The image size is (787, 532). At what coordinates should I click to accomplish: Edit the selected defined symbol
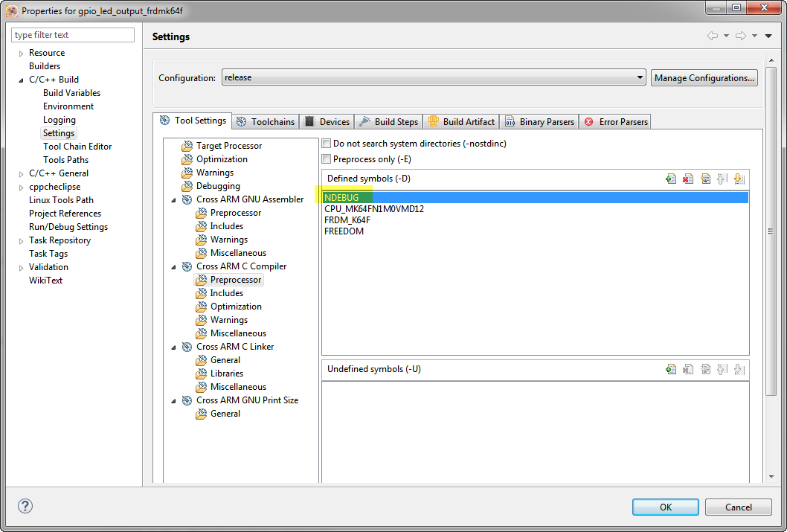pos(705,179)
